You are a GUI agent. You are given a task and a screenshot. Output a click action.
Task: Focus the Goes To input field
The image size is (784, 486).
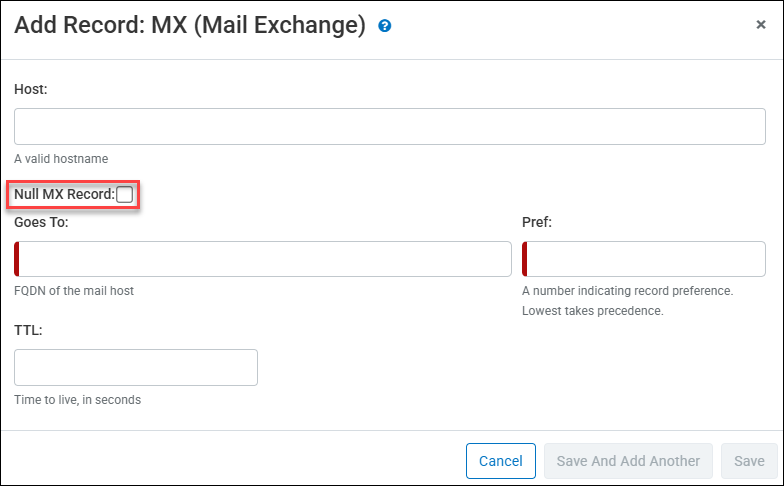(x=264, y=259)
